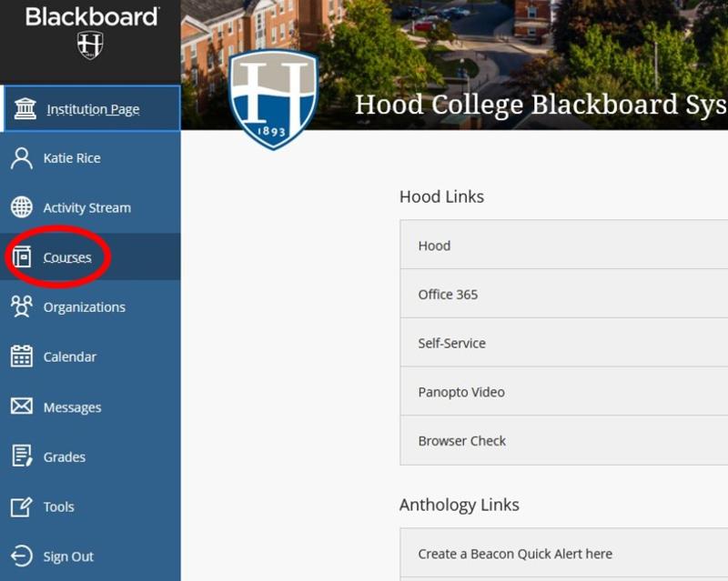This screenshot has width=728, height=581.
Task: Open Create a Beacon Quick Alert link
Action: pyautogui.click(x=563, y=553)
